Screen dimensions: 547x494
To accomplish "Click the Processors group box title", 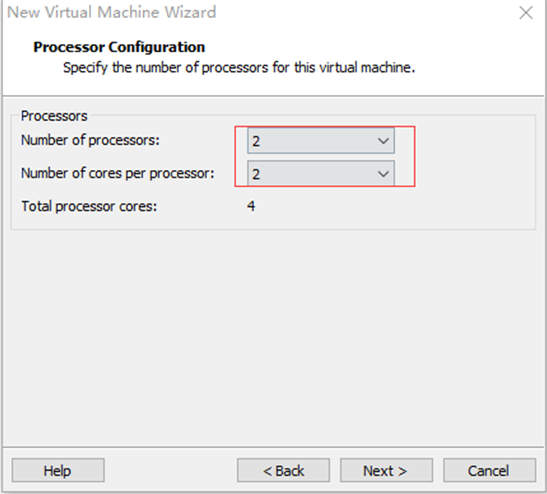I will [54, 116].
